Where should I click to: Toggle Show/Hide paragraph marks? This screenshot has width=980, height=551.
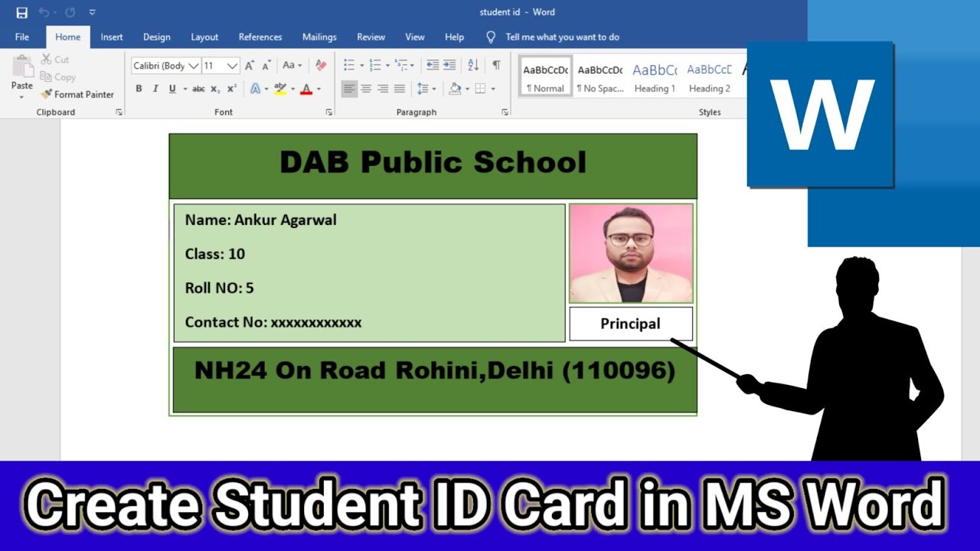tap(496, 66)
